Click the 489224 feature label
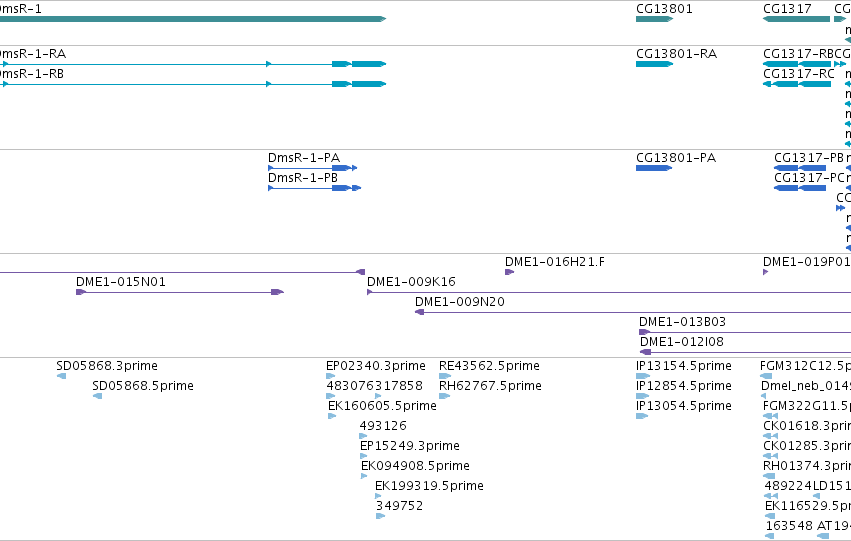Image resolution: width=851 pixels, height=541 pixels. (x=788, y=486)
